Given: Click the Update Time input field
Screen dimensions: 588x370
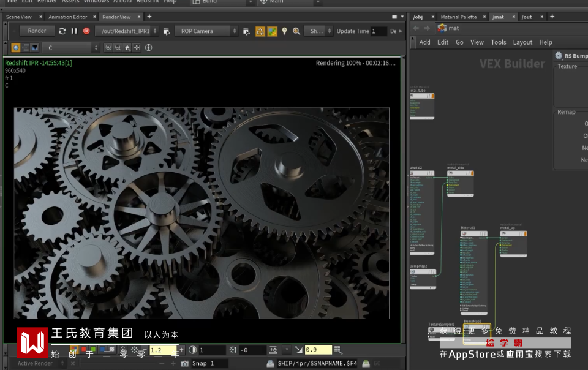Looking at the screenshot, I should click(x=379, y=31).
